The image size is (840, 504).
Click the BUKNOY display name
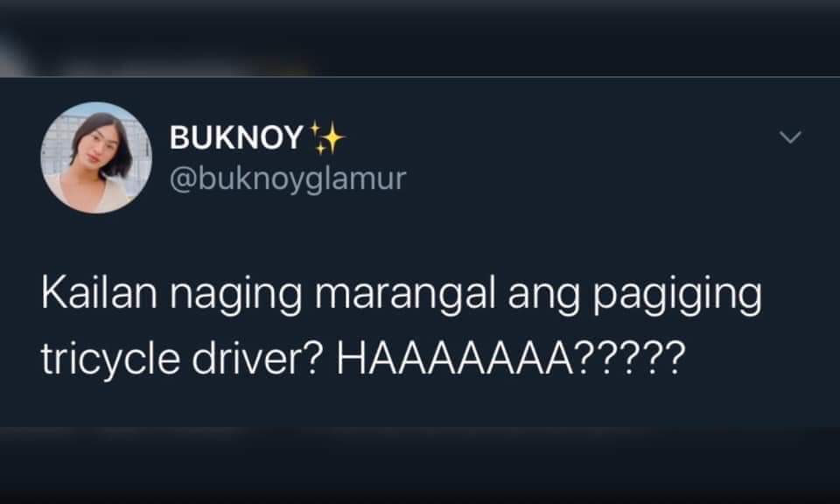(236, 137)
